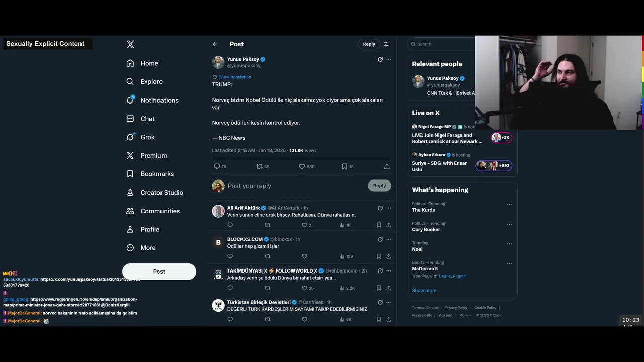The height and width of the screenshot is (362, 644).
Task: Go back using the arrow beside Post
Action: pos(215,44)
